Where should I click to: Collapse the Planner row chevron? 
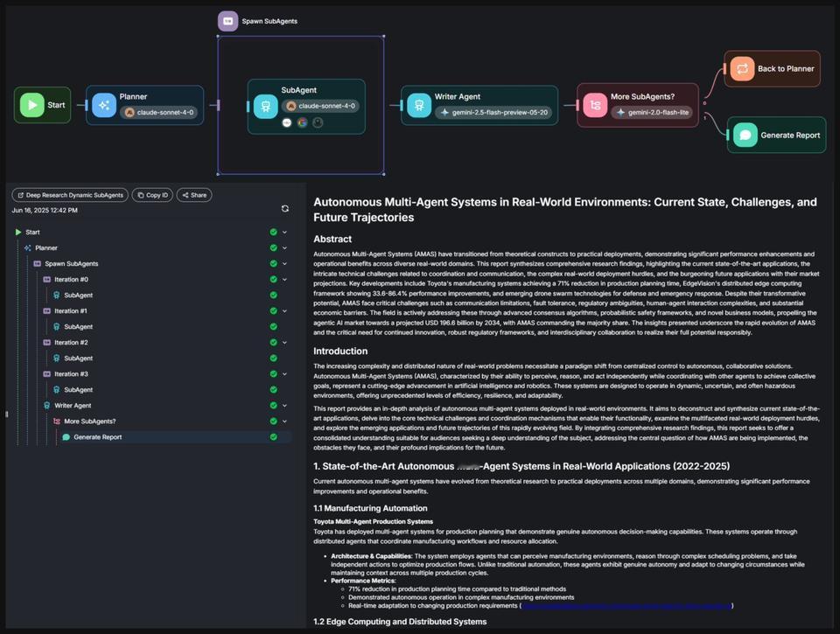[285, 248]
